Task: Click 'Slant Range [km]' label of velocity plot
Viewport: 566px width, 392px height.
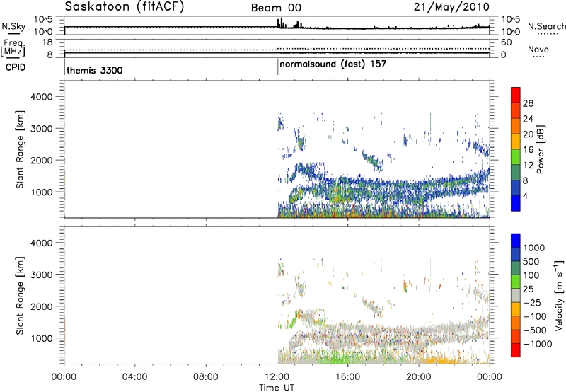Action: click(x=20, y=296)
